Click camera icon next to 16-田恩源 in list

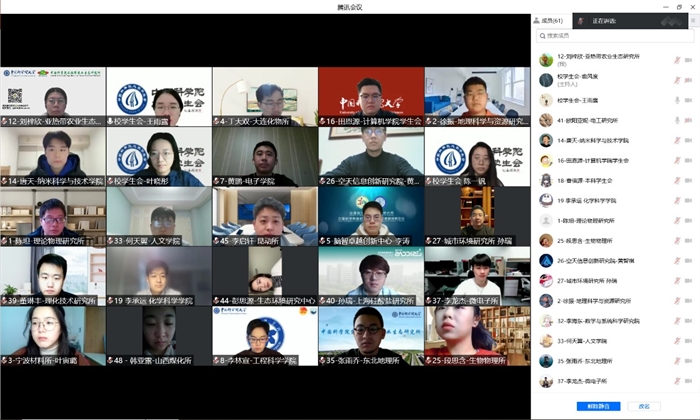[690, 160]
